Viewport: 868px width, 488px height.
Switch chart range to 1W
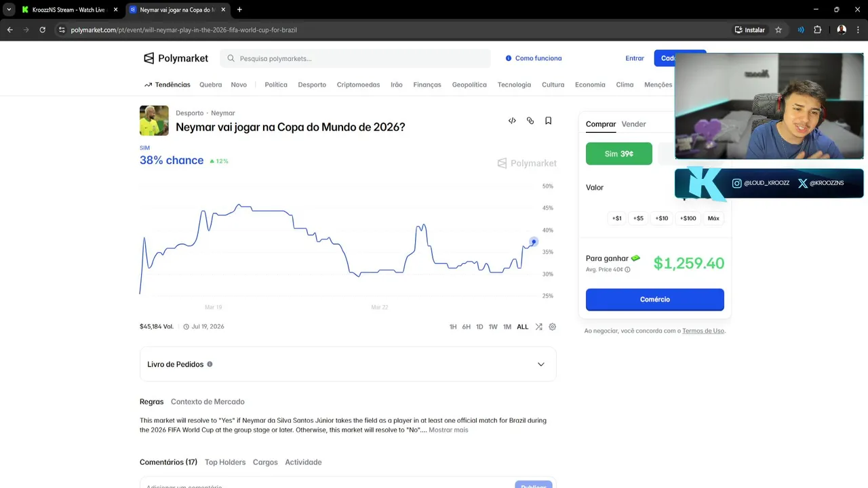[493, 327]
